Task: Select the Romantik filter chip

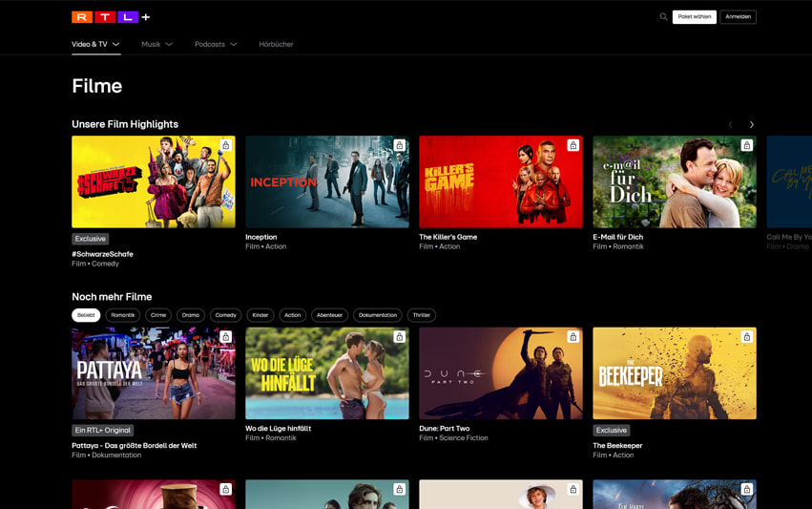Action: coord(123,315)
